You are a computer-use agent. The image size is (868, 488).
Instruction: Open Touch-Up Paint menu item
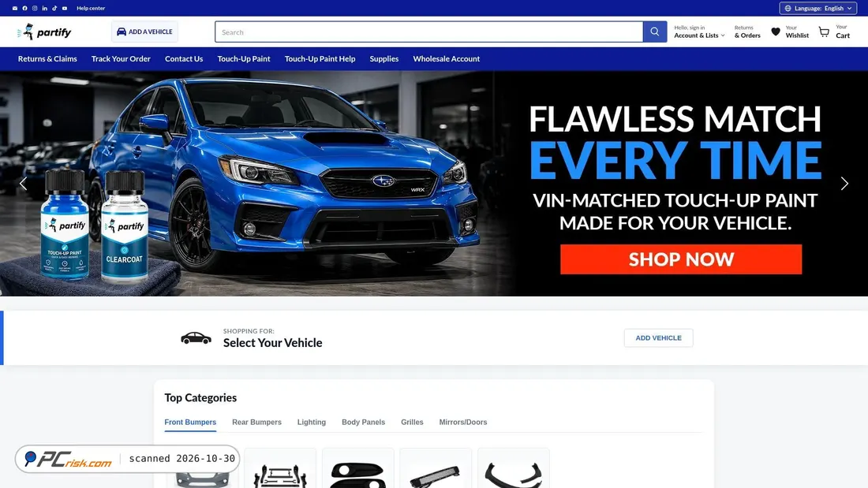[x=244, y=58]
